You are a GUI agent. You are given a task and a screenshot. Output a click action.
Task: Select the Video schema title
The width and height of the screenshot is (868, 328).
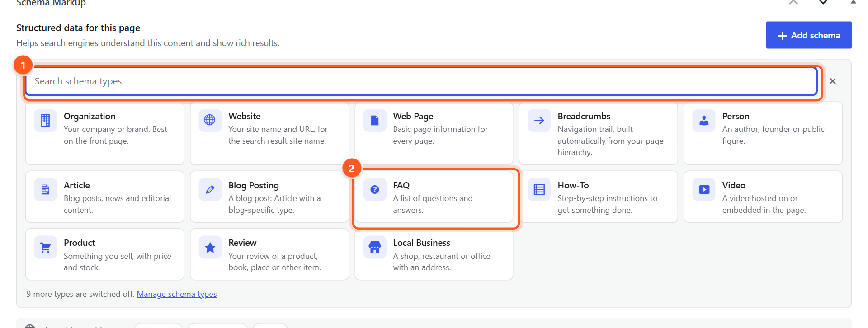[x=734, y=185]
